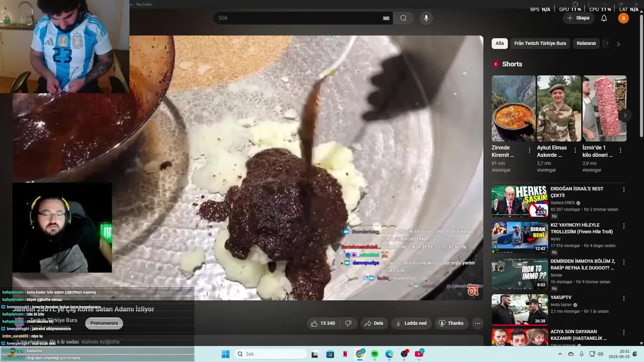
Task: Open notification center bell on taskbar
Action: click(x=635, y=354)
